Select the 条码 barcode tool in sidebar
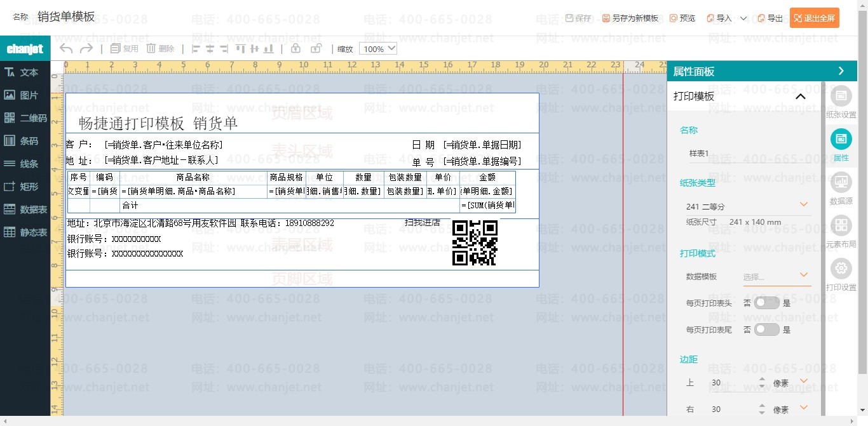The height and width of the screenshot is (426, 868). click(25, 141)
